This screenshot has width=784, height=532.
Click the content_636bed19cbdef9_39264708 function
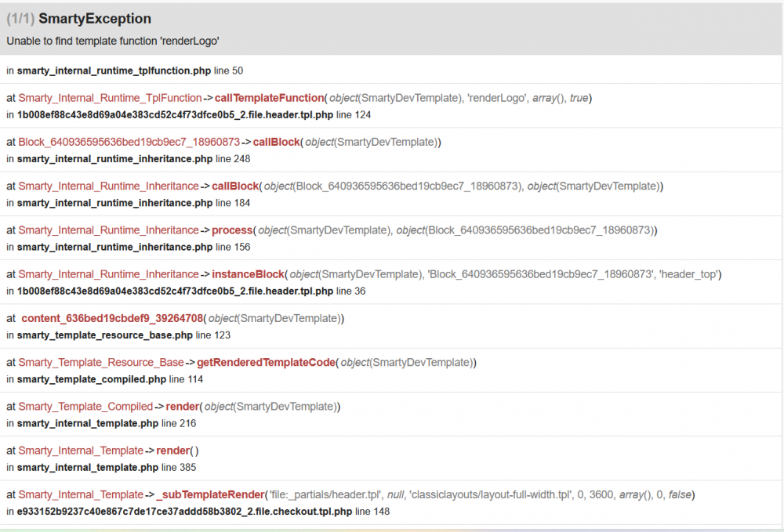(112, 318)
